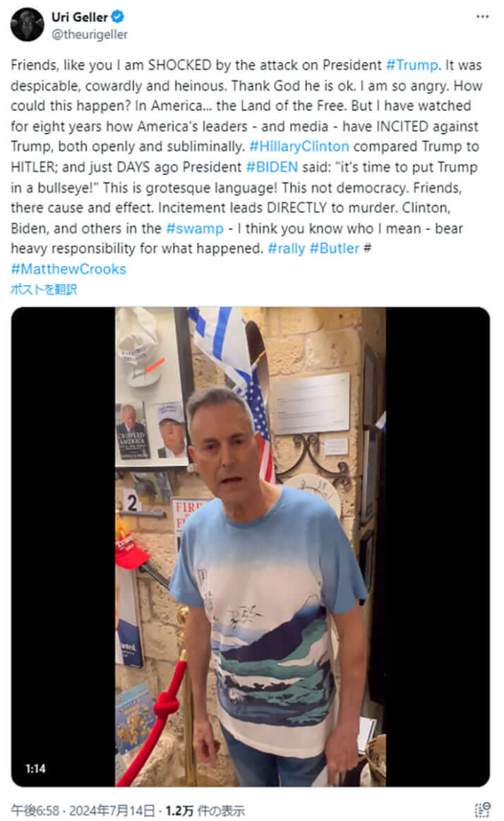
Task: Open the @theurigeller handle
Action: (x=90, y=35)
